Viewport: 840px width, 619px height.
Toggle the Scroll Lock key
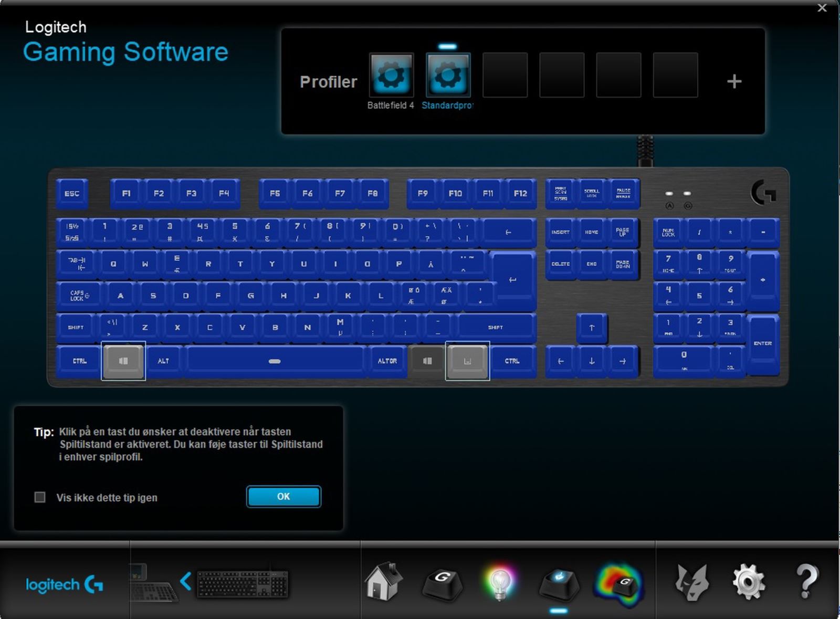point(592,193)
